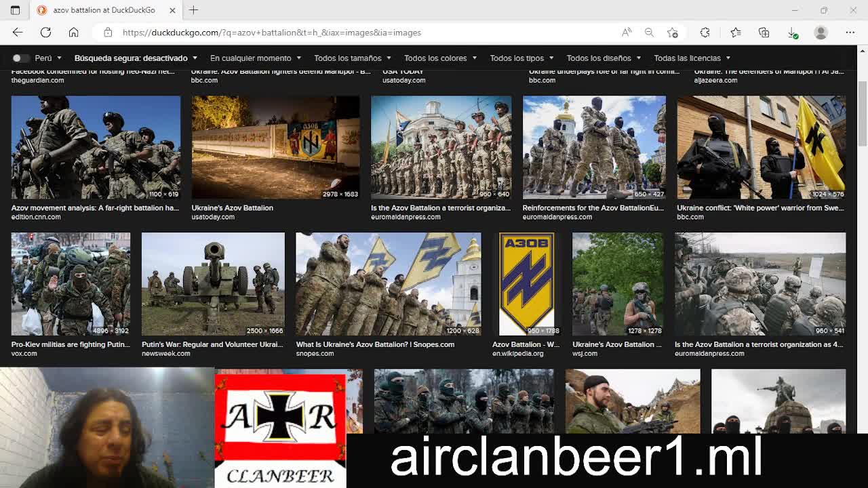Open Todos los tipos filter

[x=521, y=58]
